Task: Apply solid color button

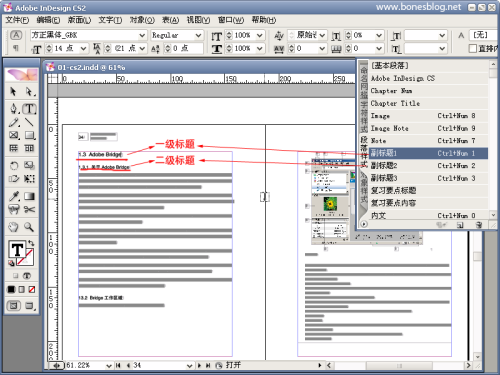Action: [x=11, y=289]
